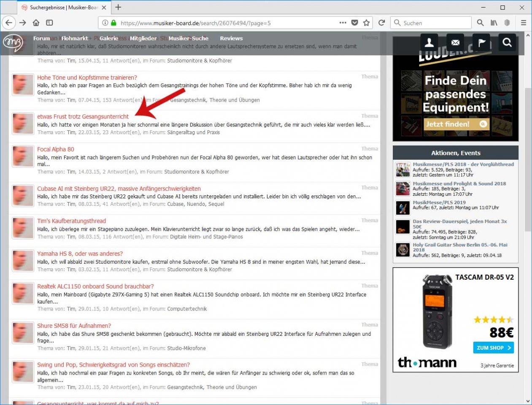Go forward one page in browser
The image size is (532, 405).
click(23, 23)
